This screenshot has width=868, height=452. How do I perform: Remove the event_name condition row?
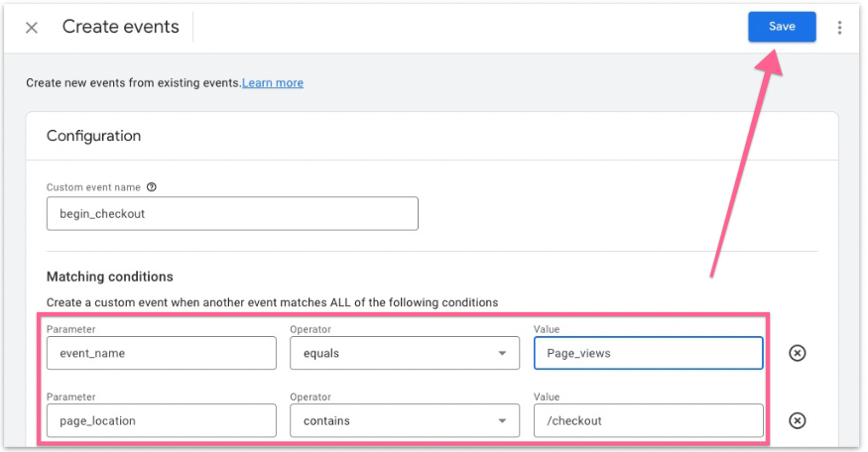797,353
